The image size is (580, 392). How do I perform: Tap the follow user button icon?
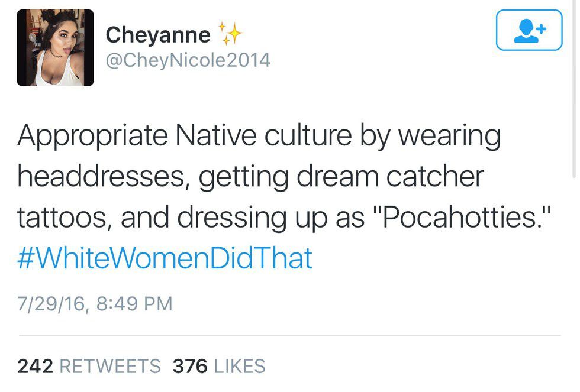(x=529, y=30)
